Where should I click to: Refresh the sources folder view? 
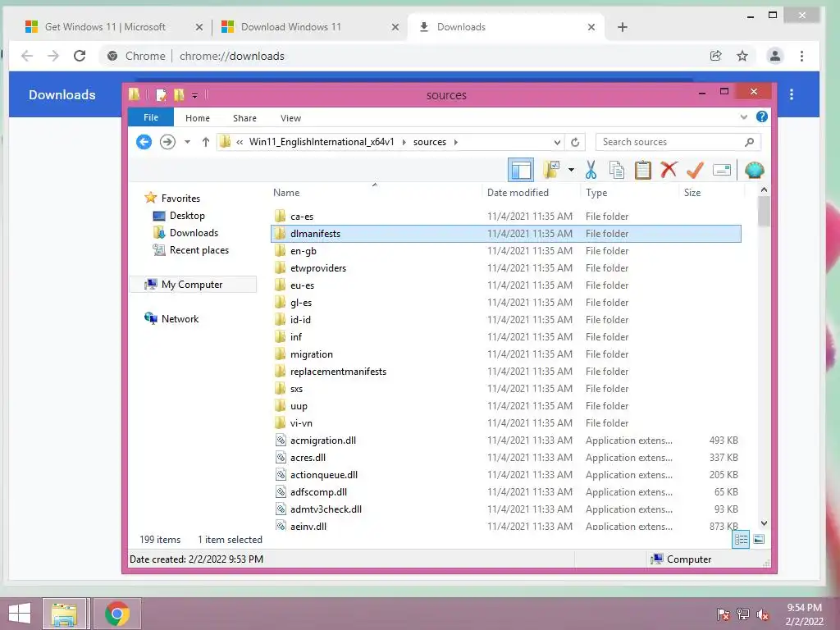(575, 142)
